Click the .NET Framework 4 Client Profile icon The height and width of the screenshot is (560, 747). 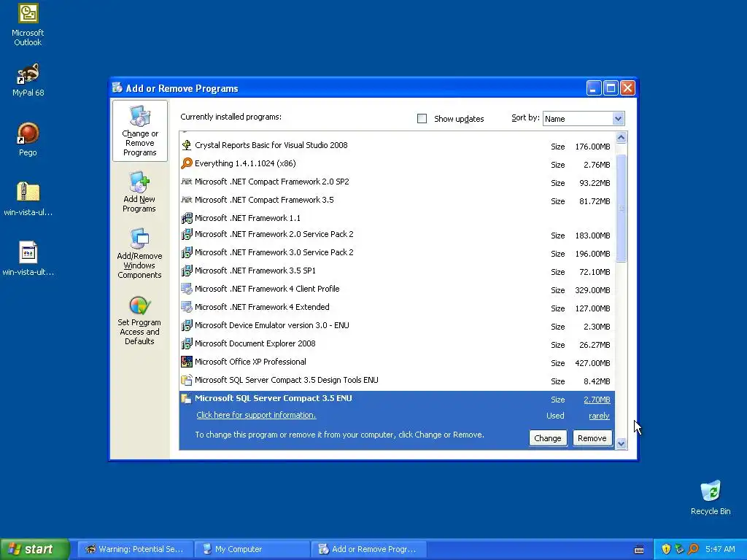pyautogui.click(x=187, y=289)
